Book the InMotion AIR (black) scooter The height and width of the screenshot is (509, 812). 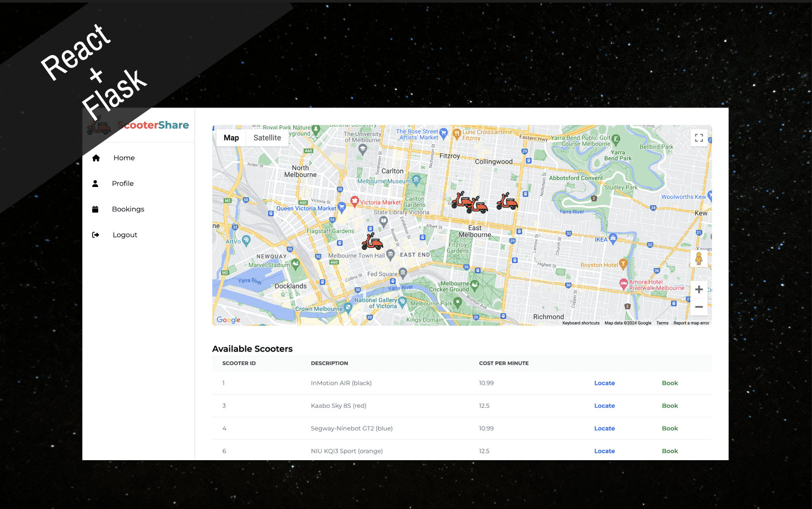[x=670, y=383]
